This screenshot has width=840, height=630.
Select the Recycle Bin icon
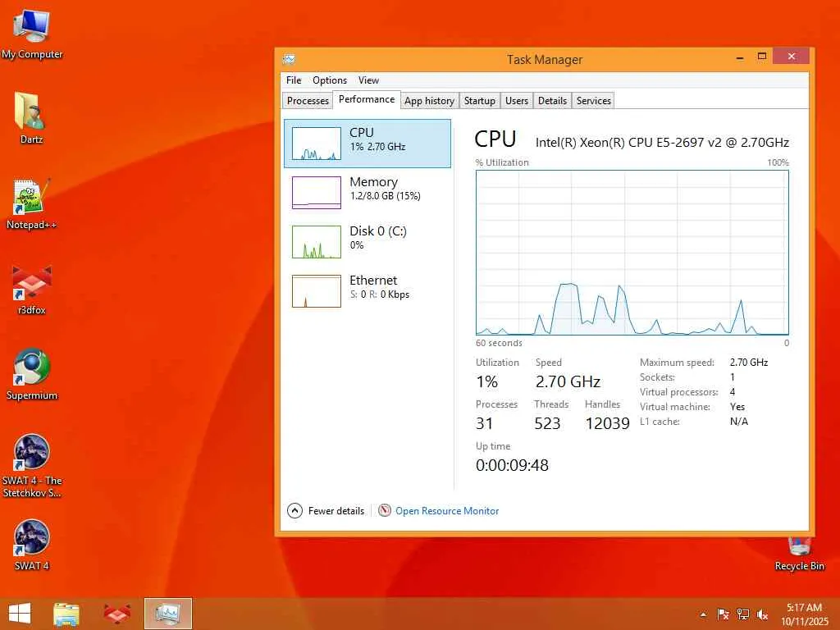coord(799,555)
